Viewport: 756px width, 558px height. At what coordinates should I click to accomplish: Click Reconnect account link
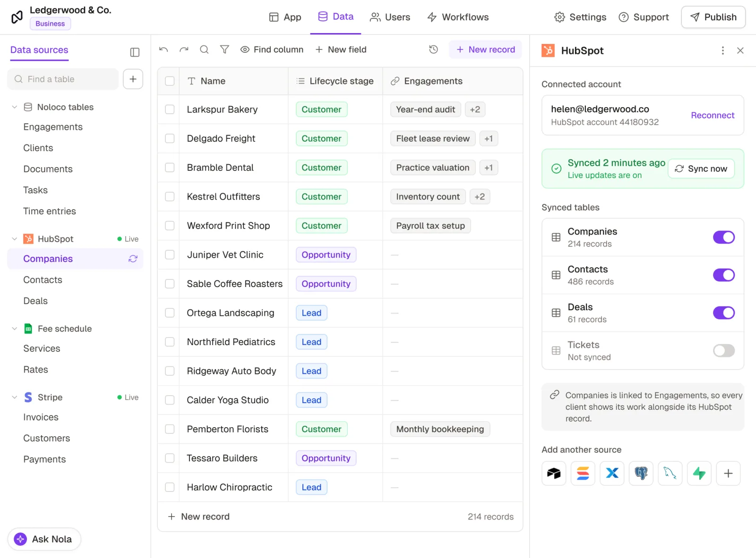coord(713,115)
